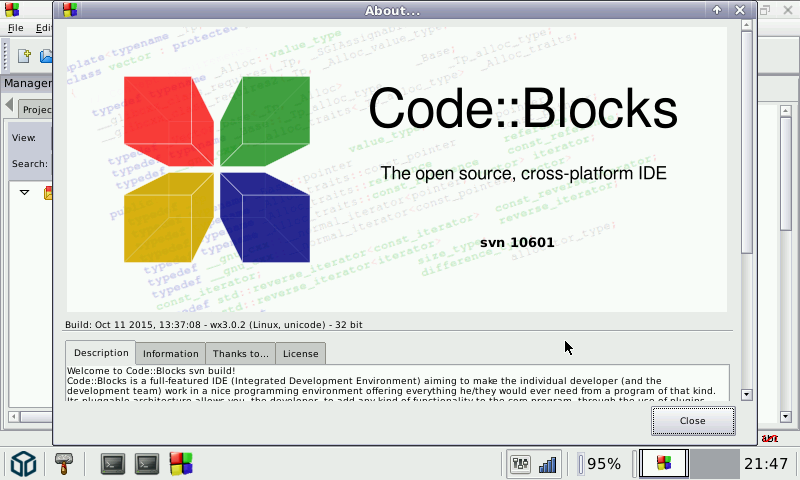Viewport: 800px width, 480px height.
Task: Click the left arrow in Management tabs
Action: click(x=9, y=105)
